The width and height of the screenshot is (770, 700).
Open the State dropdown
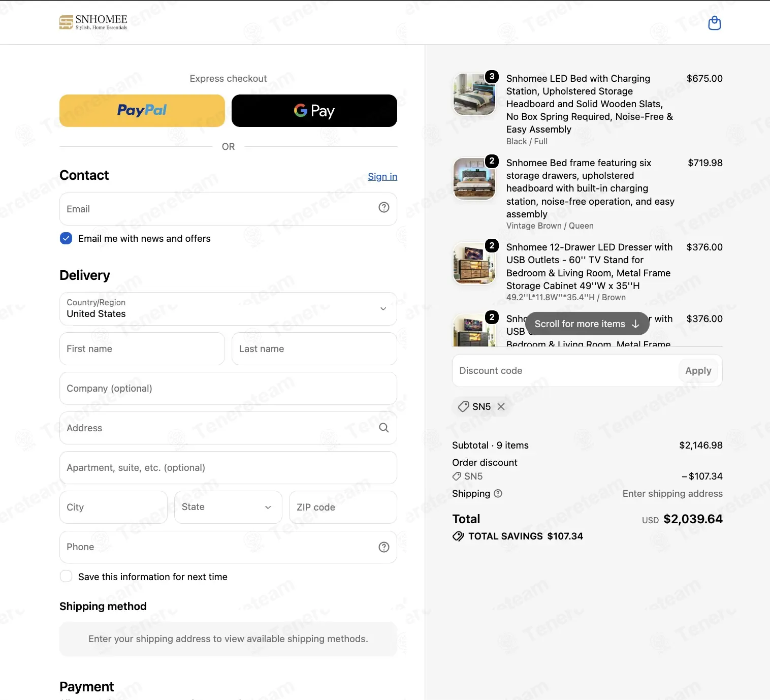pos(228,507)
